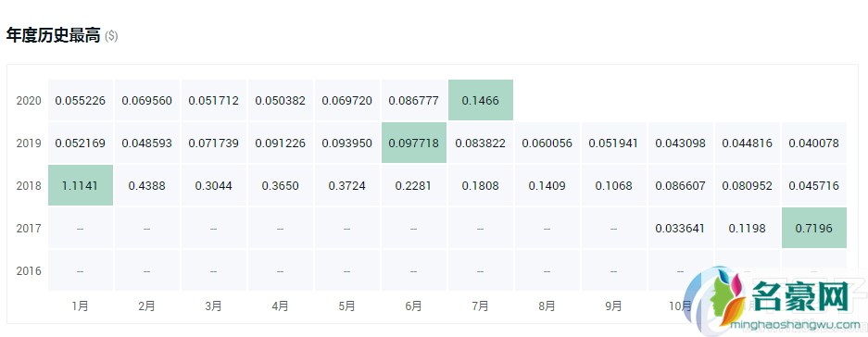The height and width of the screenshot is (337, 868).
Task: Click the cell showing 0.2281
Action: coord(413,185)
